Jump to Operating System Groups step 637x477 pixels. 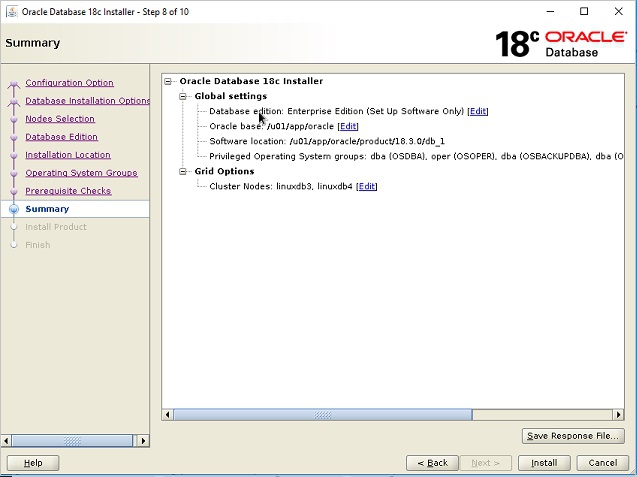81,173
